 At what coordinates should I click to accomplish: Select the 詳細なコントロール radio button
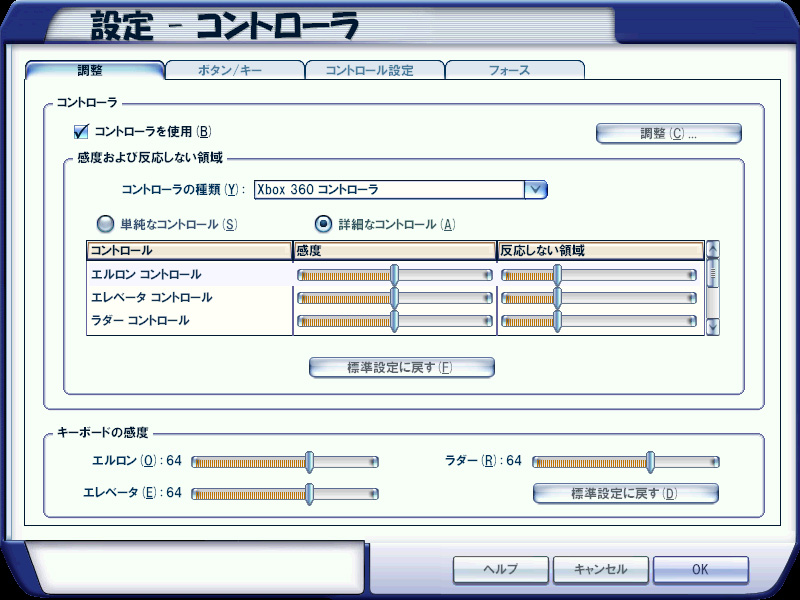tap(323, 223)
